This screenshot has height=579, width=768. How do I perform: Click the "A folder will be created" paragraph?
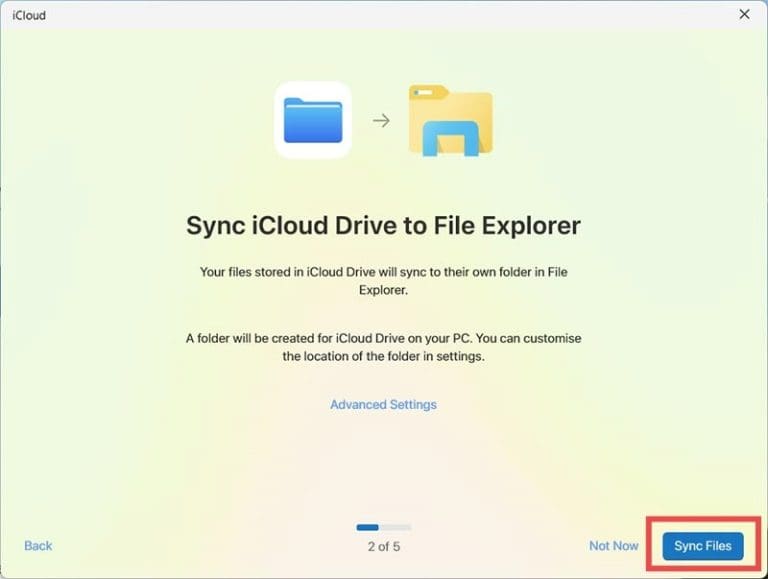click(x=383, y=339)
